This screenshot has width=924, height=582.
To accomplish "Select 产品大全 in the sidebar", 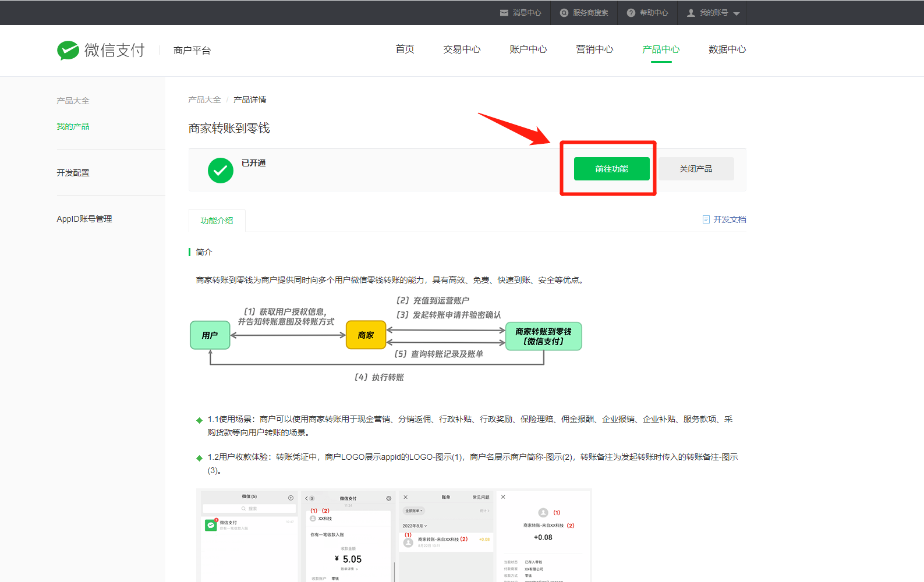I will [73, 101].
